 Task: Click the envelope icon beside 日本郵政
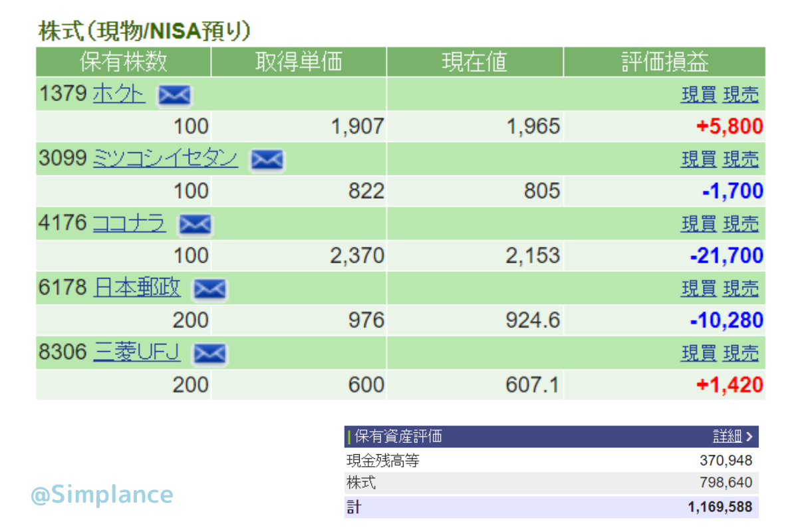coord(209,289)
